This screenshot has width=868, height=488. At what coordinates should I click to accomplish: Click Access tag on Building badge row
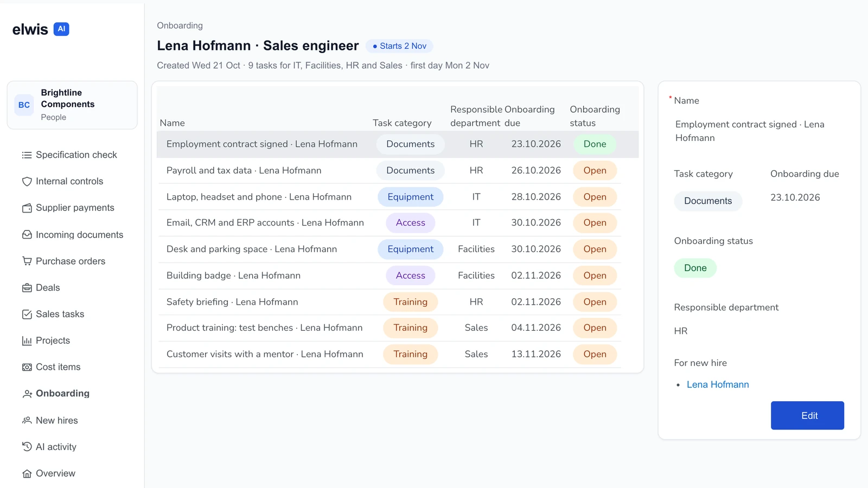coord(410,275)
